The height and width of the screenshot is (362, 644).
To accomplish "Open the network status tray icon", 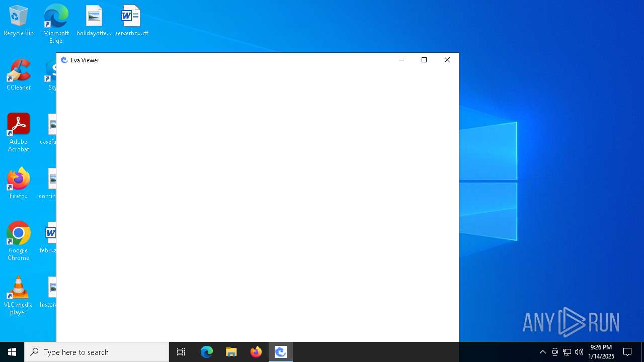I will coord(567,352).
